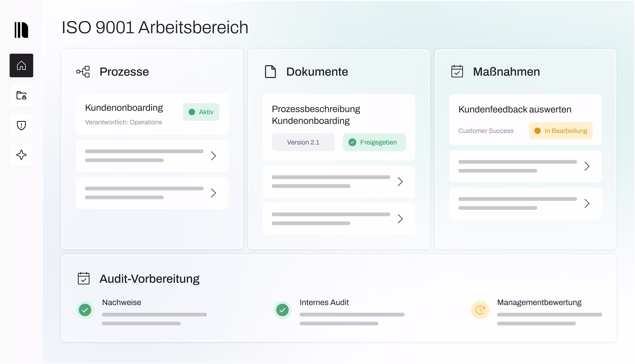Image resolution: width=635 pixels, height=364 pixels.
Task: Click the Customer Success label
Action: click(x=486, y=131)
